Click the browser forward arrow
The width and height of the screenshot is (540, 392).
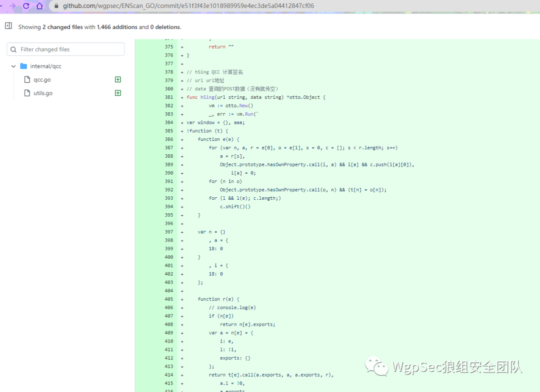12,6
